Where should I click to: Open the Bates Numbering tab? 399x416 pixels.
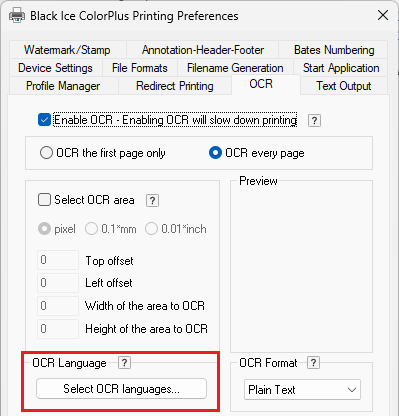click(334, 50)
